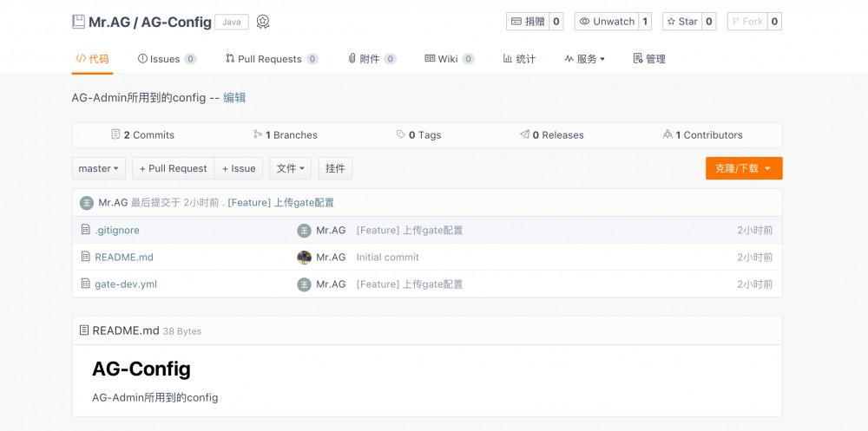
Task: Click the recommended badge icon next to Java
Action: 263,23
